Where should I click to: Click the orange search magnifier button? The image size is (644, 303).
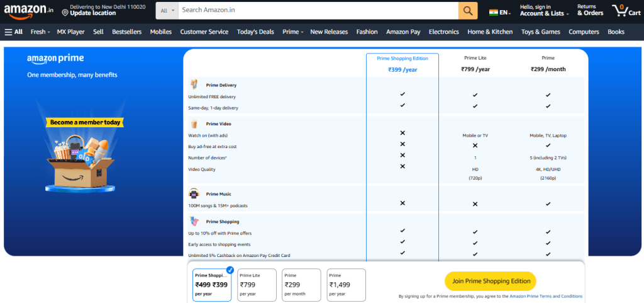tap(467, 11)
